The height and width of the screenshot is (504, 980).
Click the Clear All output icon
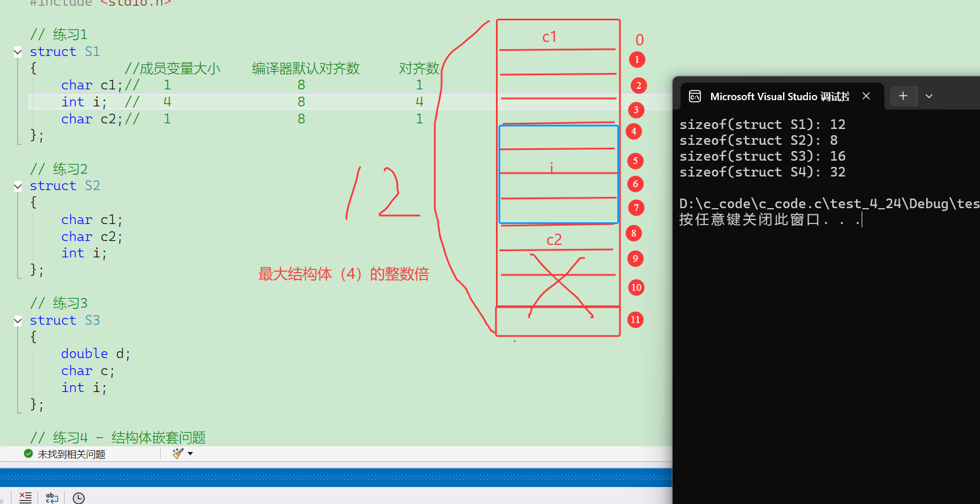25,498
